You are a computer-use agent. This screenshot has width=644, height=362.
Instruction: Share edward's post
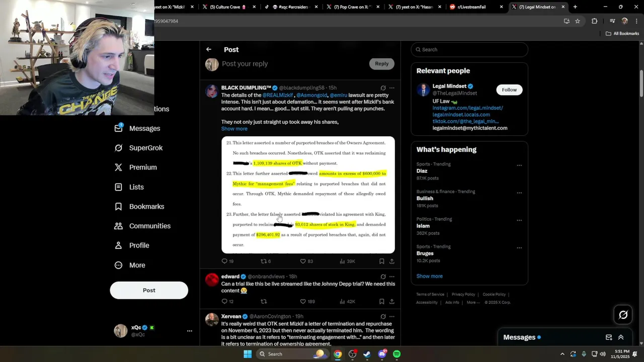[392, 302]
